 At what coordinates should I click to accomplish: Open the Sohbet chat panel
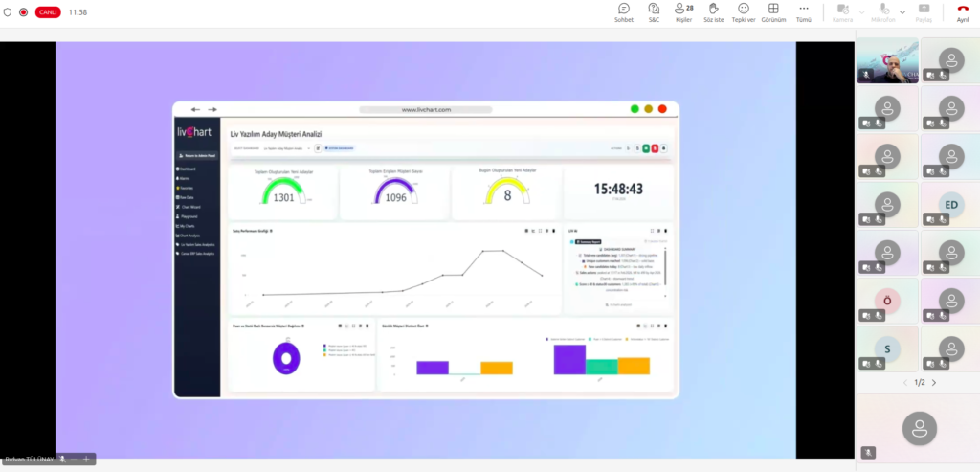click(x=624, y=11)
